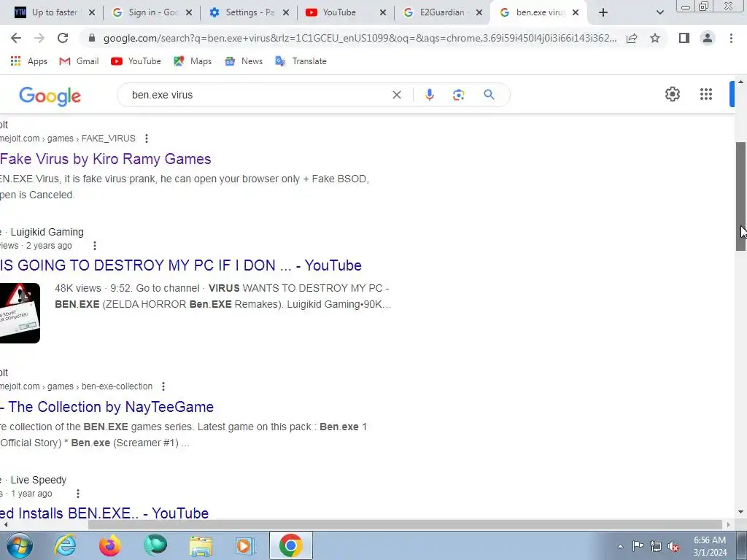Viewport: 747px width, 560px height.
Task: Click the muted volume tray icon
Action: (673, 546)
